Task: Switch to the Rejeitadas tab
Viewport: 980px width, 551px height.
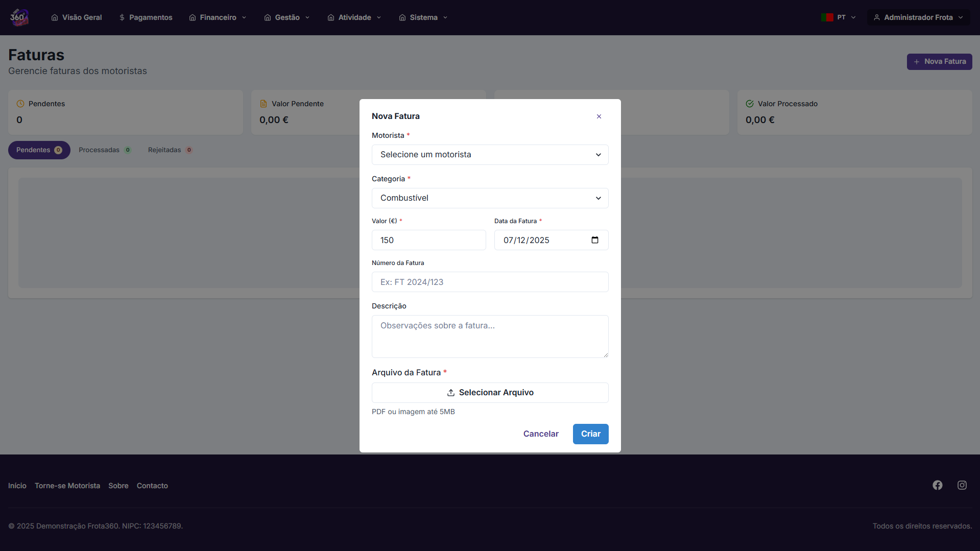Action: tap(170, 150)
